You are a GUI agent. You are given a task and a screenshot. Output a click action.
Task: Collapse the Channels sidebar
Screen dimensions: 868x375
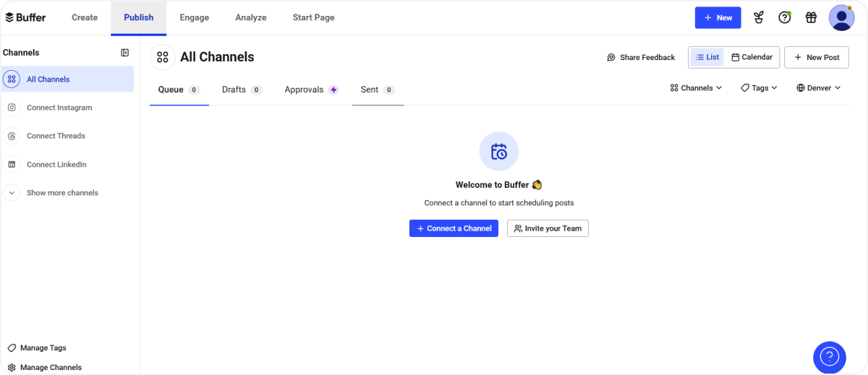point(124,53)
